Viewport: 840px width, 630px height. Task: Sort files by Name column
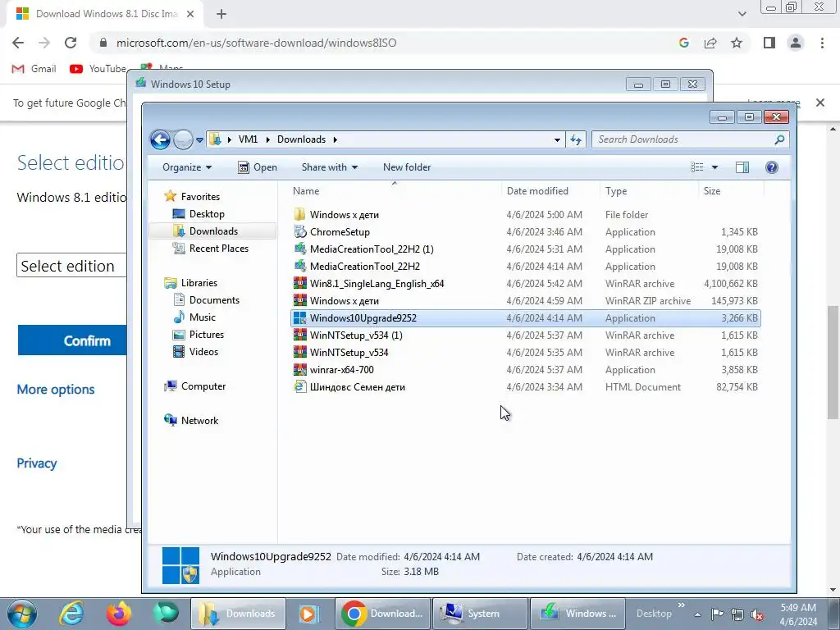tap(306, 190)
